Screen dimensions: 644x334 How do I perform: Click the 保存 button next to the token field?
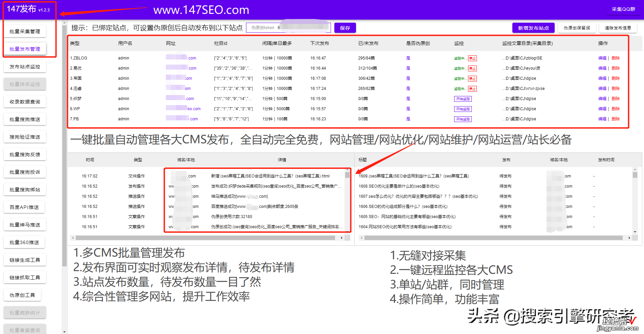click(x=345, y=28)
